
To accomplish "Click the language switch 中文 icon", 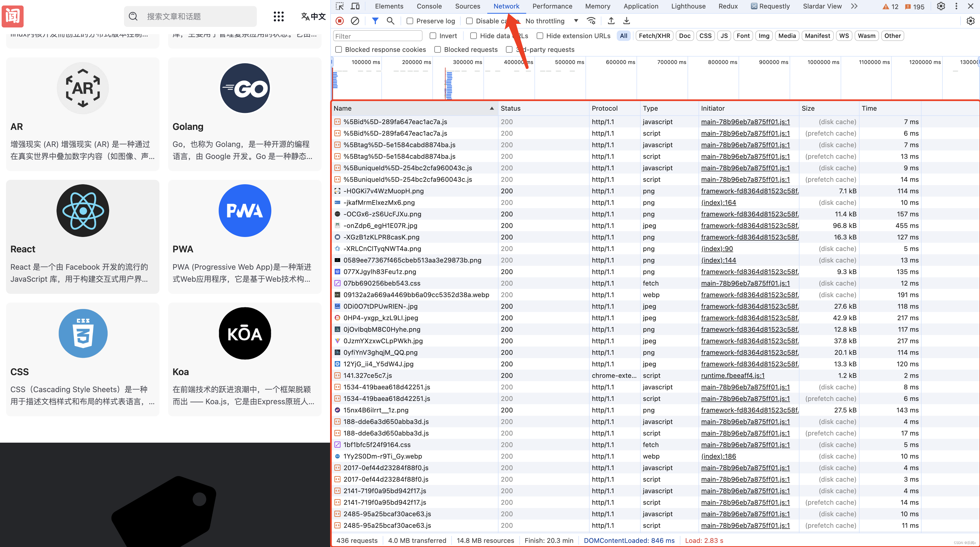I will coord(313,16).
